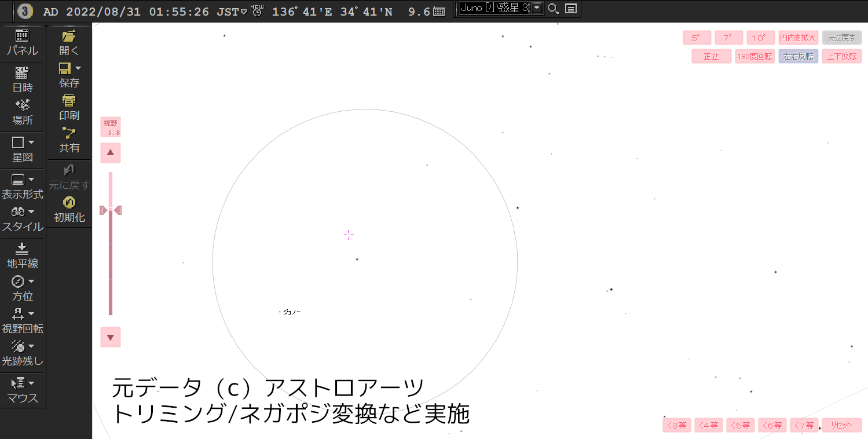The height and width of the screenshot is (439, 868).
Task: Click the ジュノー asteroid label
Action: click(x=292, y=312)
